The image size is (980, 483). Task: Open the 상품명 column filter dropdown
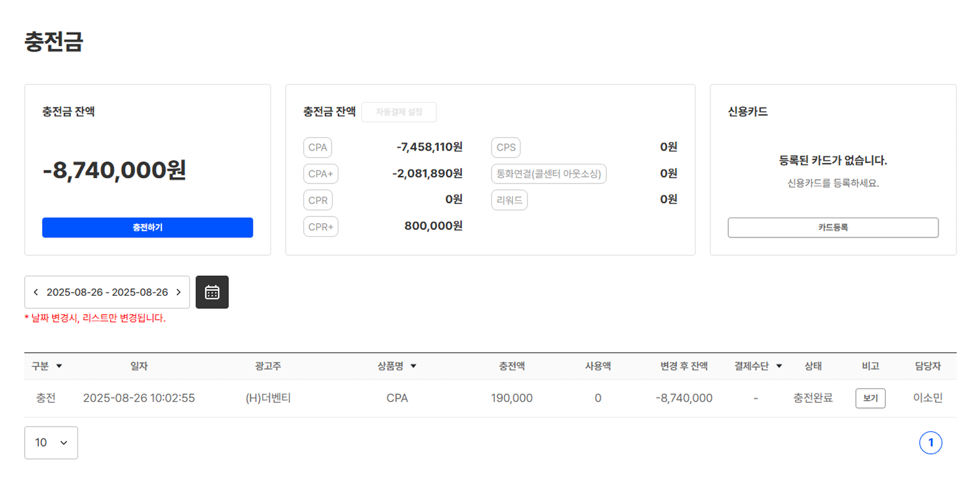(x=413, y=366)
